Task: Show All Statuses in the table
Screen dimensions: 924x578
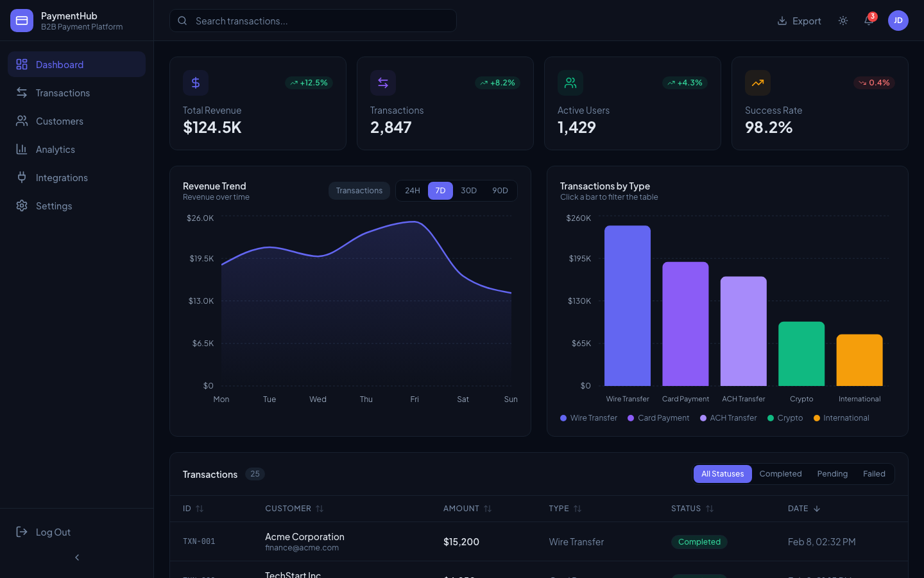Action: (x=723, y=474)
